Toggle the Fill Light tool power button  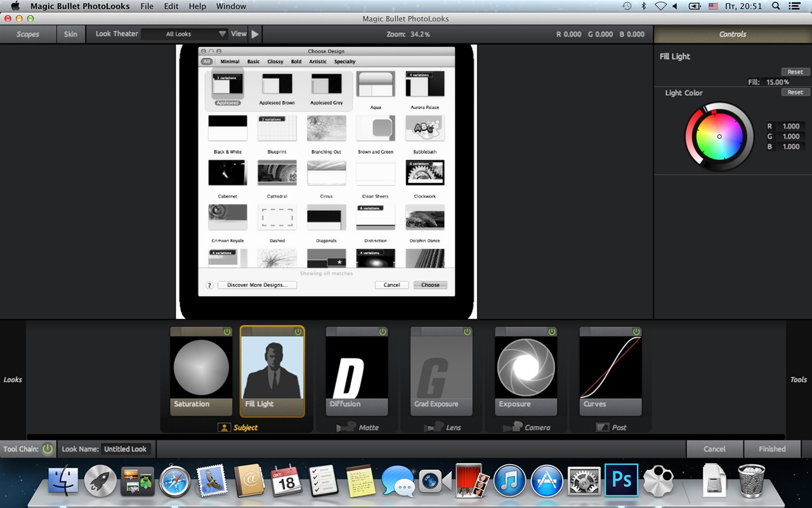pos(298,331)
